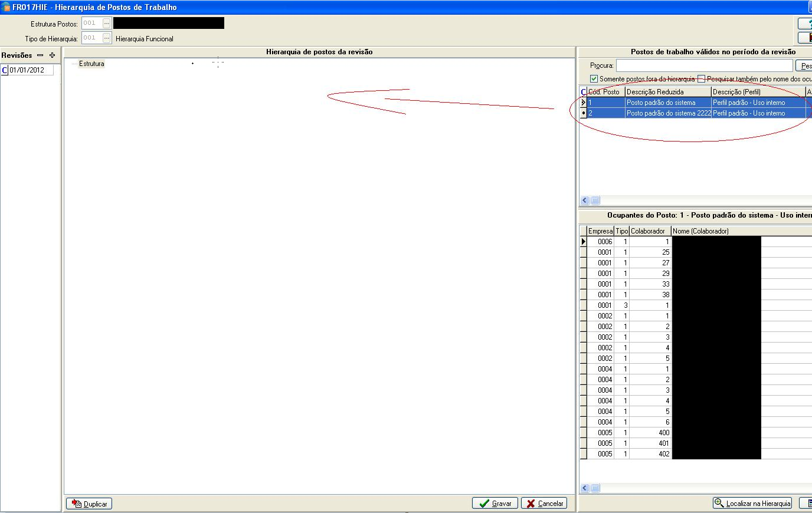Uncheck Somente postos fora da hierarquia
The image size is (812, 513).
[594, 79]
